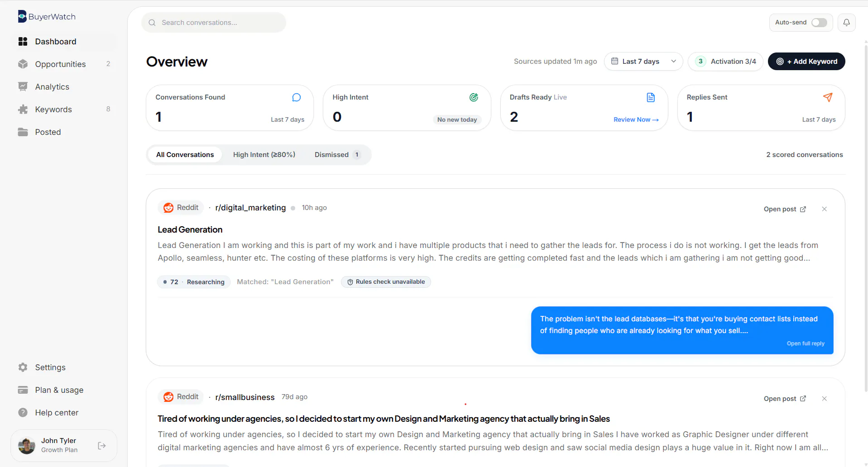868x467 pixels.
Task: Go to Dashboard in sidebar
Action: point(64,42)
